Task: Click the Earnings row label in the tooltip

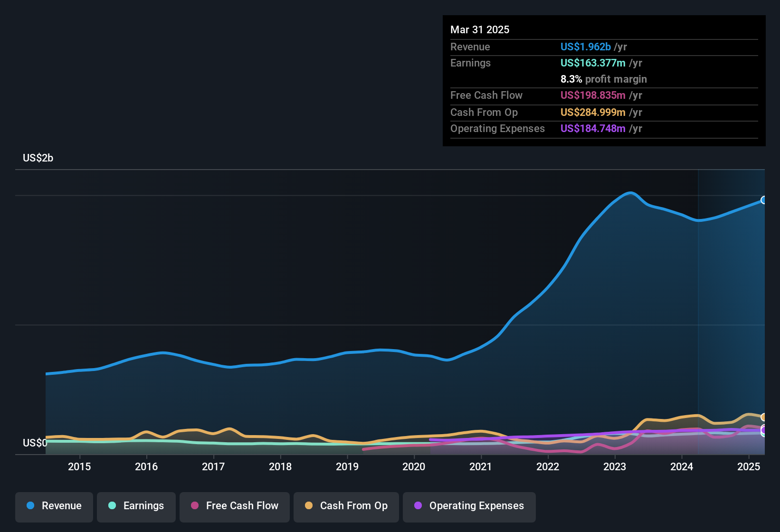Action: pyautogui.click(x=470, y=63)
